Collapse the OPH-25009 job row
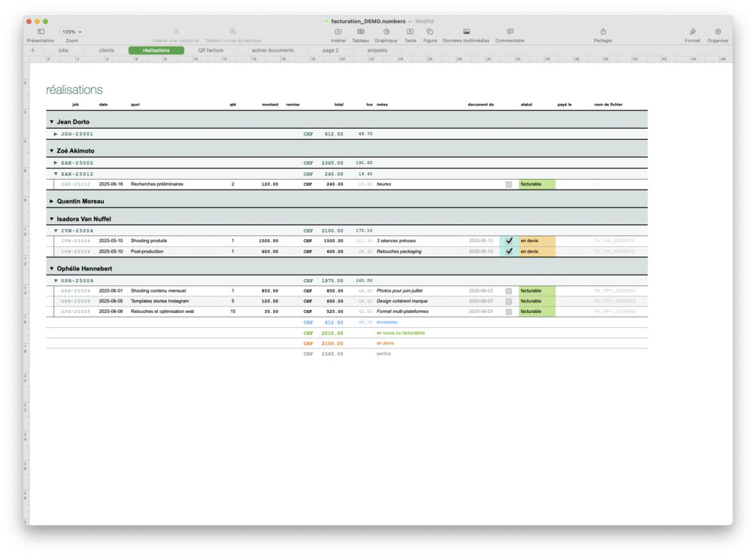Screen dimensions: 756x556 point(56,281)
